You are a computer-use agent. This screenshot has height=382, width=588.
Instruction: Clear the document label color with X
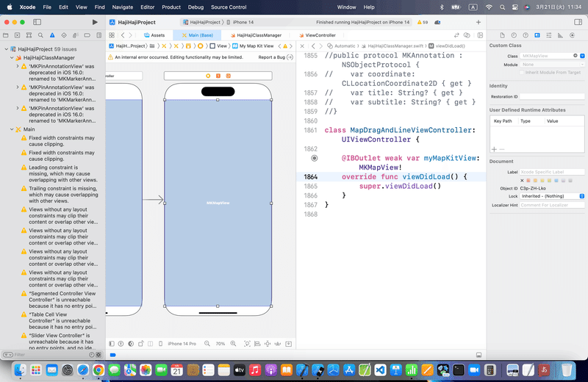[522, 180]
